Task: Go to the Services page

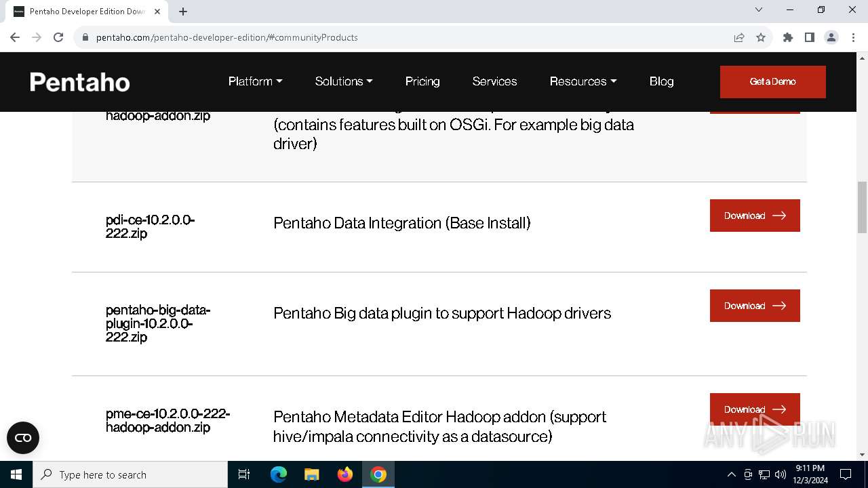Action: click(494, 81)
